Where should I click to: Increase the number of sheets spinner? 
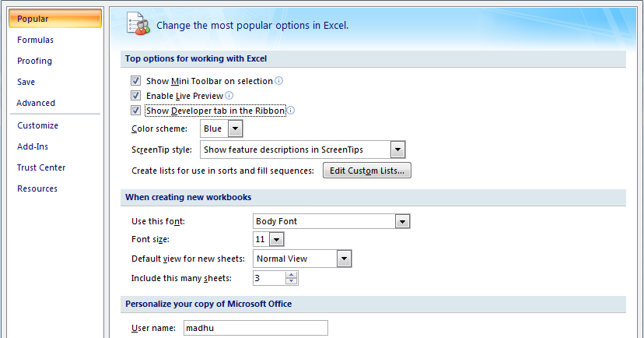tap(292, 274)
